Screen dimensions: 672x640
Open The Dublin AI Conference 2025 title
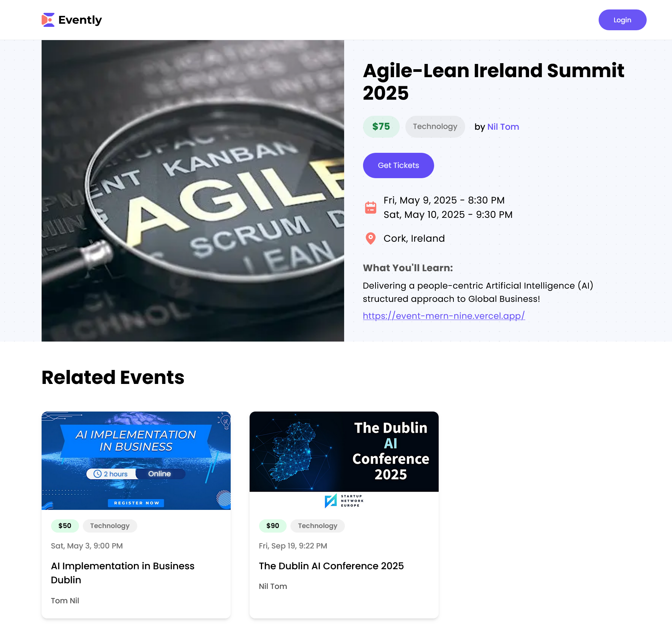click(x=331, y=566)
